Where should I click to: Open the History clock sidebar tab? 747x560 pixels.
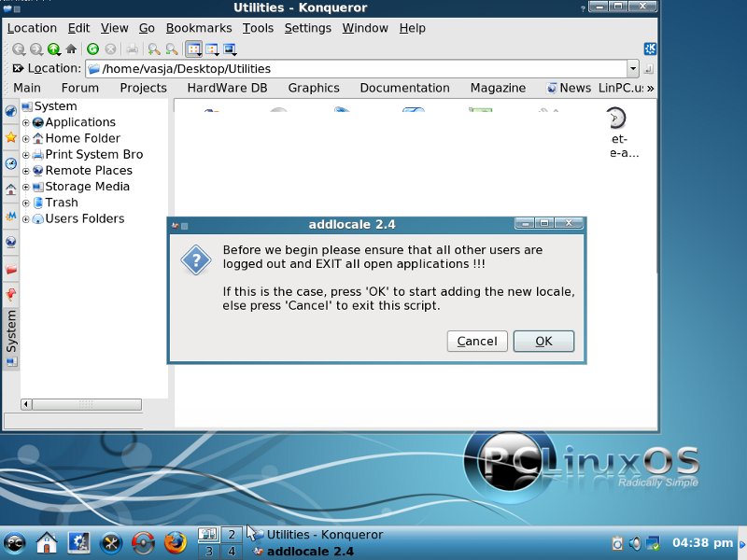coord(10,163)
